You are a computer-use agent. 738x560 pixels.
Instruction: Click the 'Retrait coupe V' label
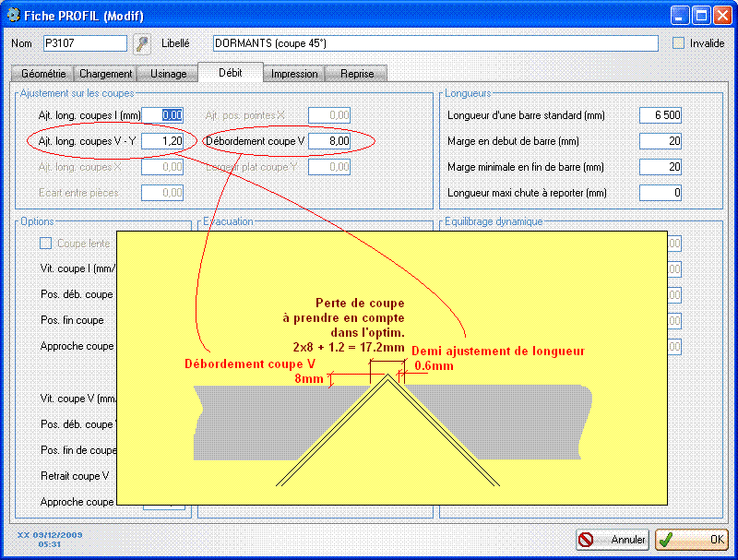click(75, 476)
